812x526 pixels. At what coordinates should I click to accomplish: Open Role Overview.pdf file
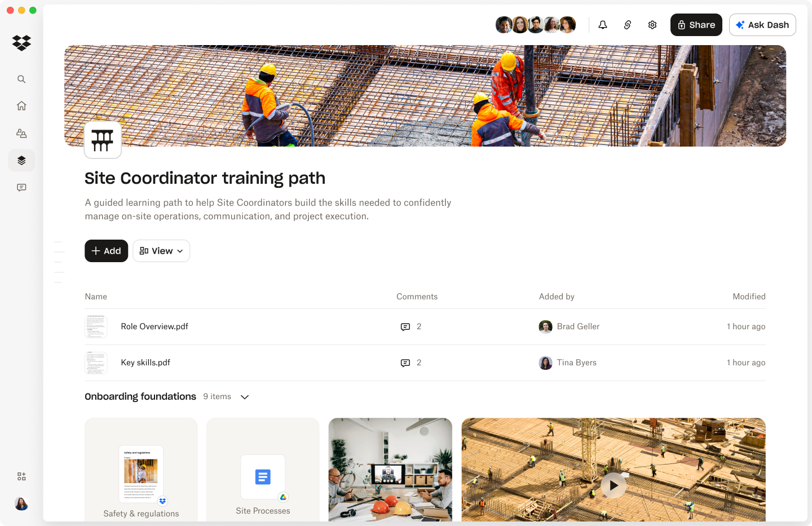[155, 326]
